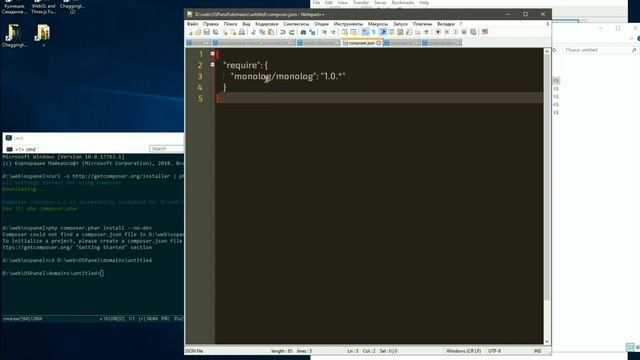Create a new file in Notepad++ toolbar
640x360 pixels.
(190, 32)
